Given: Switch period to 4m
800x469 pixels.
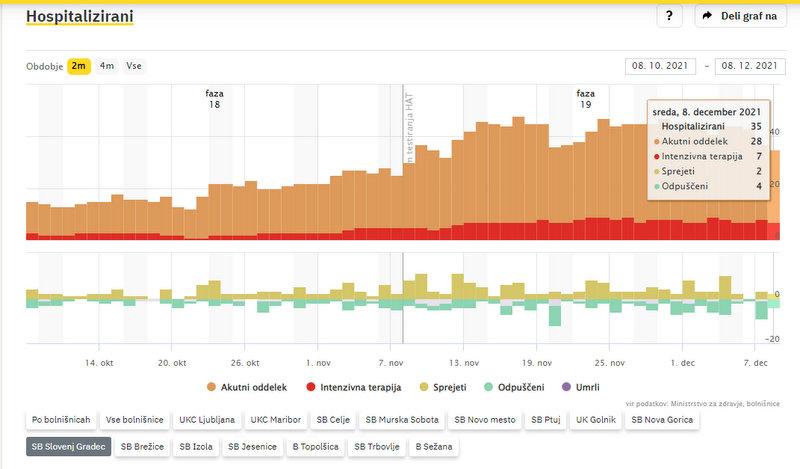Looking at the screenshot, I should 106,66.
